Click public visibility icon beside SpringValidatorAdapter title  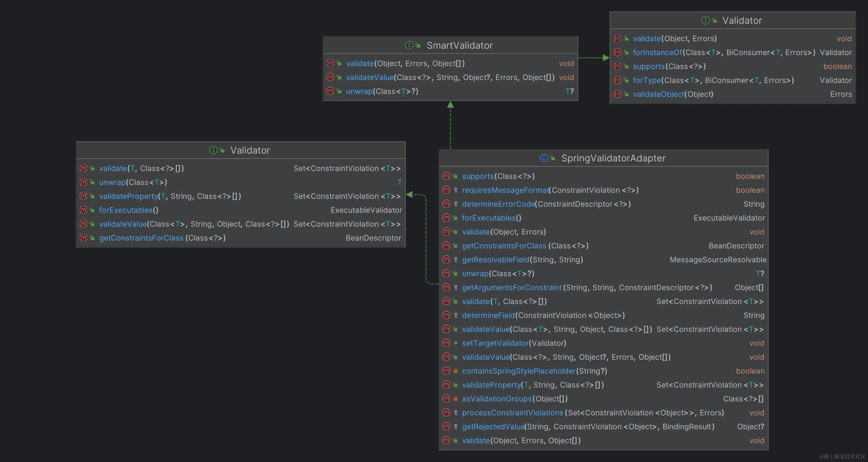[x=553, y=158]
